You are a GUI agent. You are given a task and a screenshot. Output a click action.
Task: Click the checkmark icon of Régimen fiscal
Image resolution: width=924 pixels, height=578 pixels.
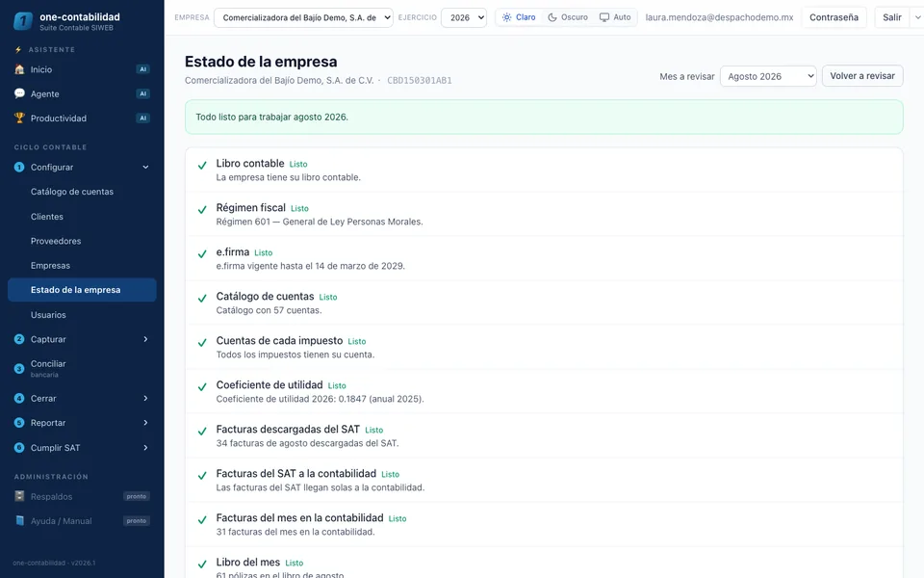(x=202, y=210)
